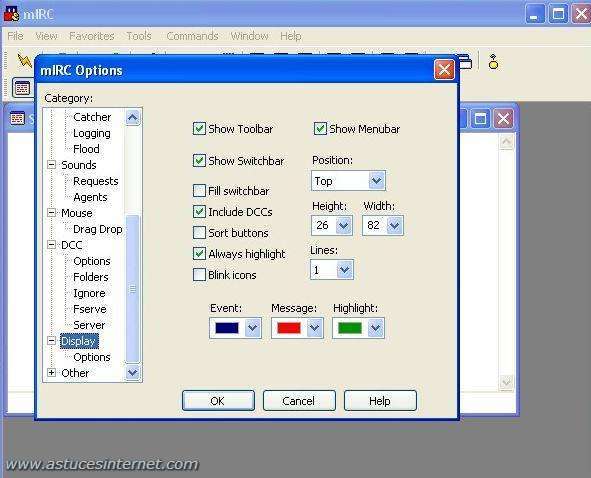Select Drag Drop in the category tree
The height and width of the screenshot is (478, 591).
tap(98, 229)
